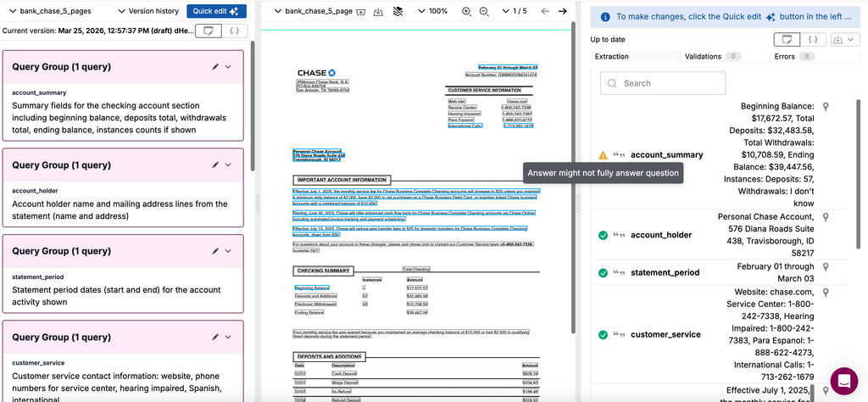
Task: Select the customer_service result label
Action: [666, 335]
